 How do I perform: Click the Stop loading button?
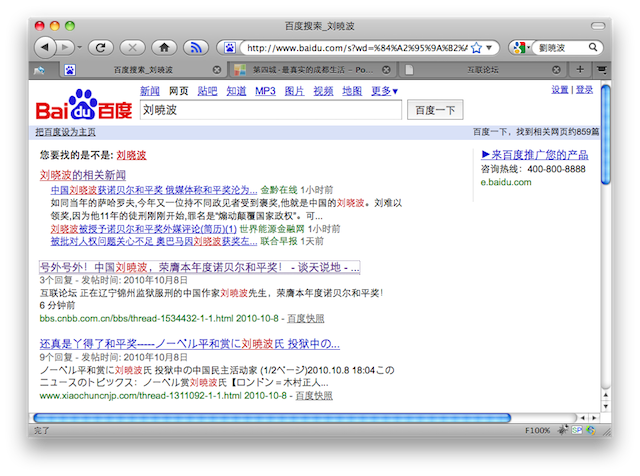click(131, 47)
